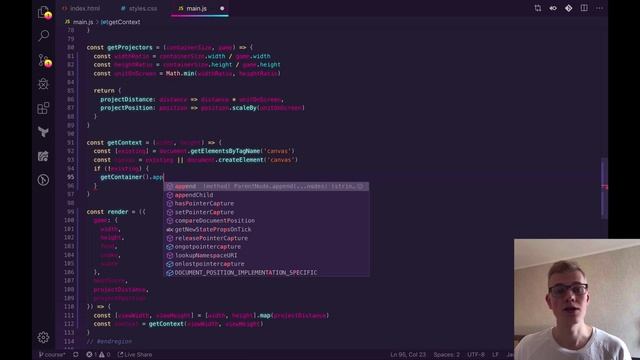Click the minimap scrollbar thumb at right
This screenshot has width=640, height=360.
click(604, 188)
